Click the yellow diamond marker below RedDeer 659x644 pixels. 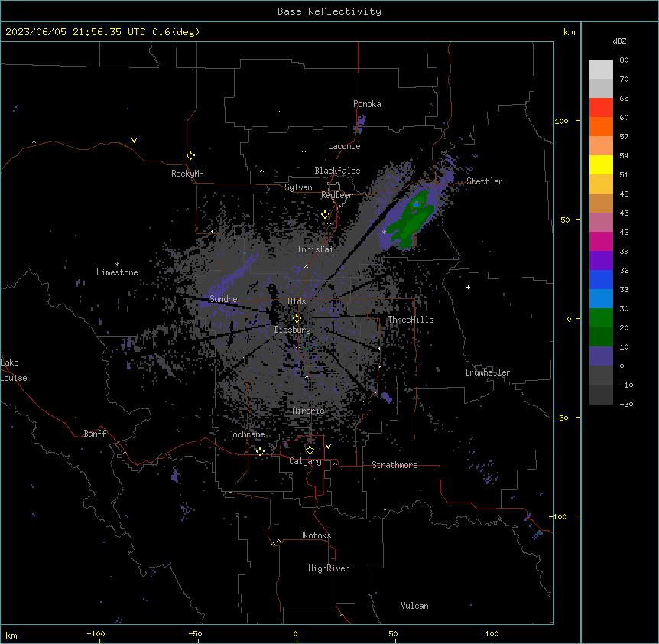[x=325, y=215]
